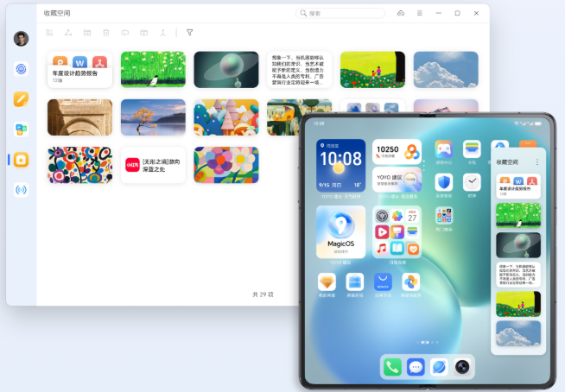Viewport: 565px width, 392px height.
Task: Open the calendar 27 icon in phone folder
Action: pyautogui.click(x=413, y=216)
